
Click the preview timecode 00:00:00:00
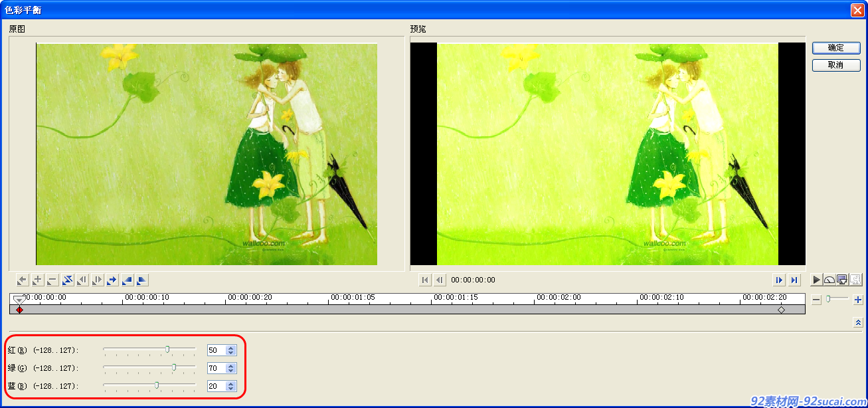point(473,280)
